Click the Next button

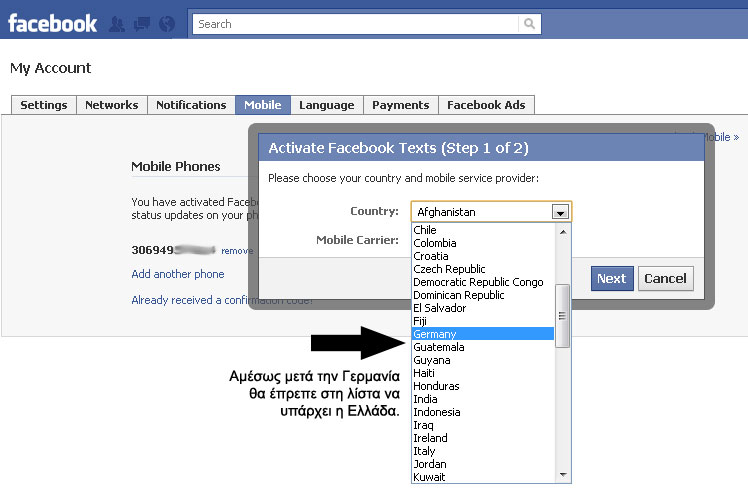pyautogui.click(x=612, y=279)
